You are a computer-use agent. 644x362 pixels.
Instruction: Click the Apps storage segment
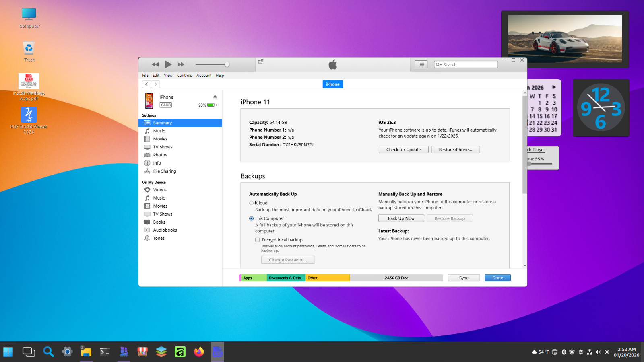pos(254,278)
